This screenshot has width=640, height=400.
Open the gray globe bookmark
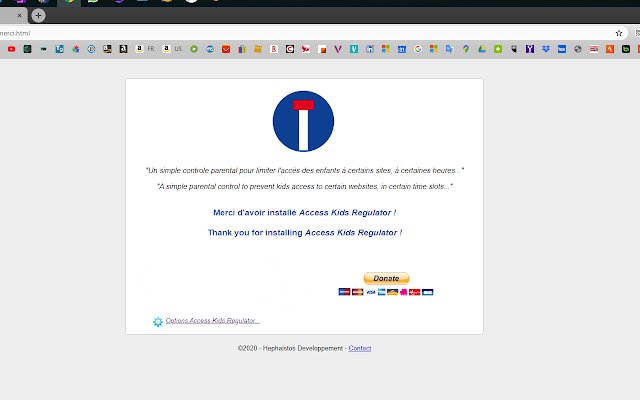(x=578, y=49)
